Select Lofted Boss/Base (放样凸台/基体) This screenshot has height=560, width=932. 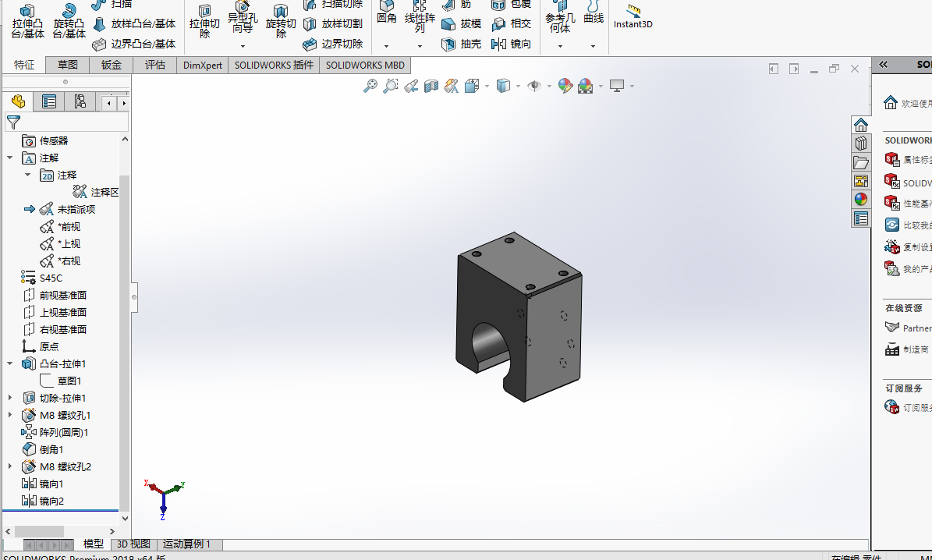point(134,23)
